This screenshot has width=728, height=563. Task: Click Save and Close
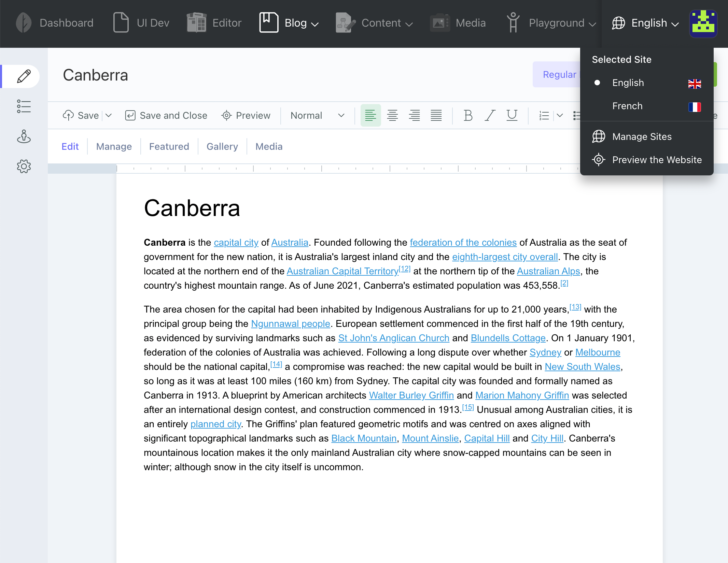point(166,115)
